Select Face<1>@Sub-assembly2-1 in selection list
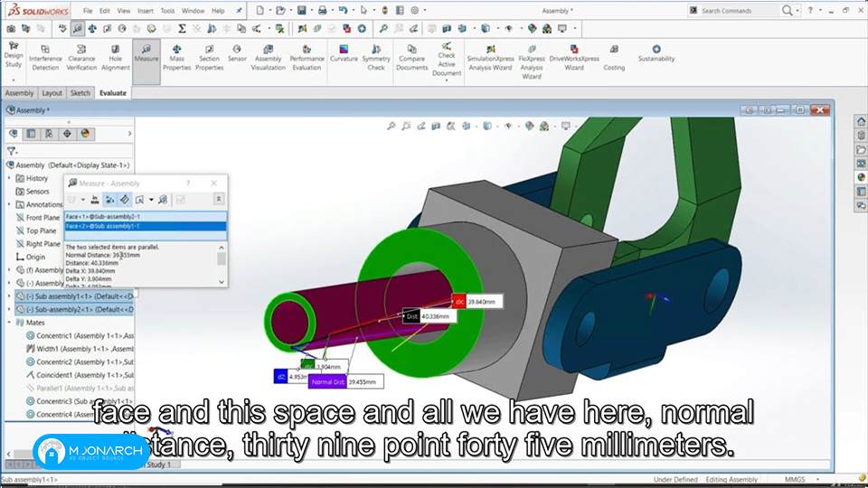Image resolution: width=868 pixels, height=488 pixels. point(146,216)
